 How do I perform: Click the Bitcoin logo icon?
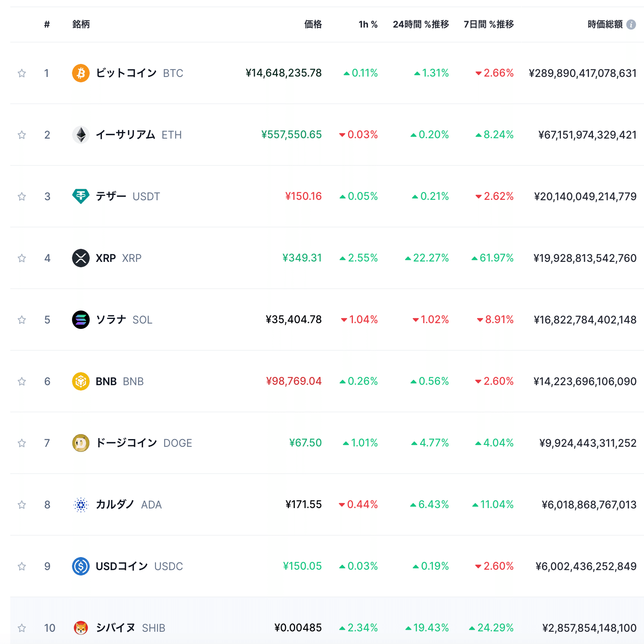pyautogui.click(x=80, y=73)
